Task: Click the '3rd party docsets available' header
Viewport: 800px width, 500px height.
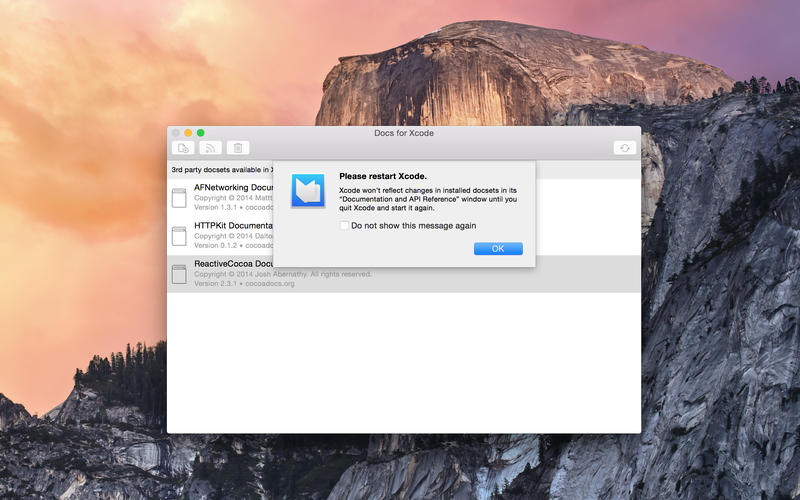Action: pos(220,170)
